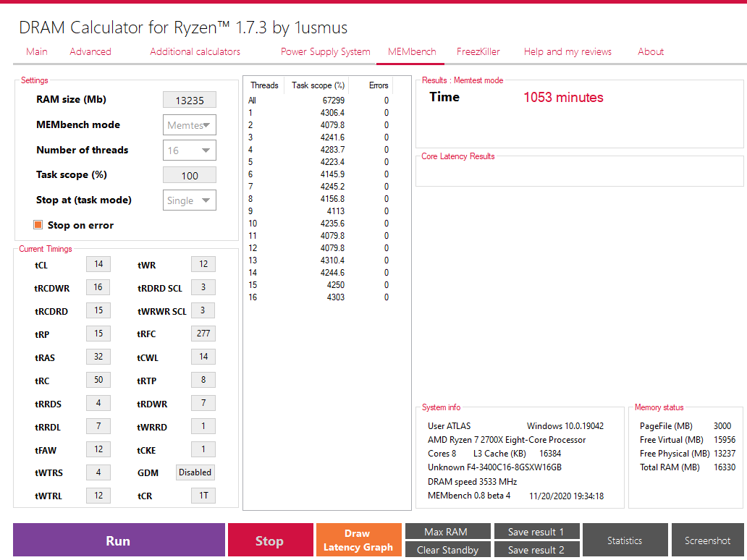Image resolution: width=747 pixels, height=560 pixels.
Task: Click the Threads column header
Action: click(x=264, y=85)
